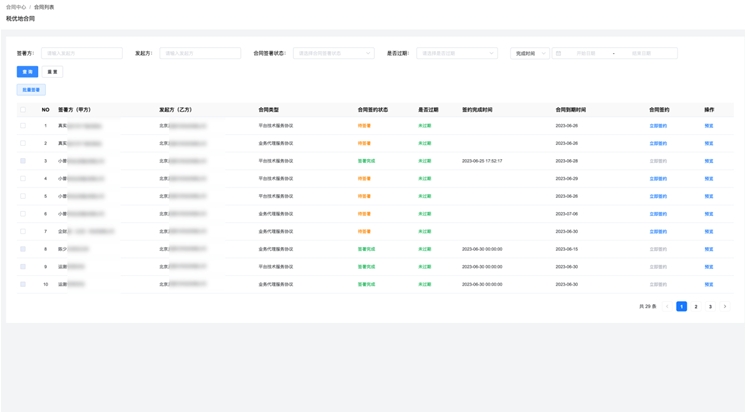Click 立即签约 in row NO 7
Image resolution: width=746 pixels, height=413 pixels.
658,232
